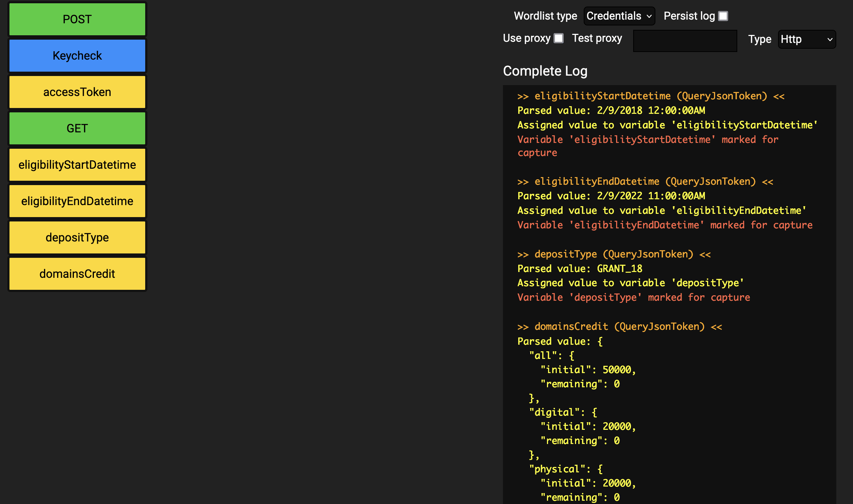The image size is (853, 504).
Task: Select the green POST block
Action: point(77,19)
